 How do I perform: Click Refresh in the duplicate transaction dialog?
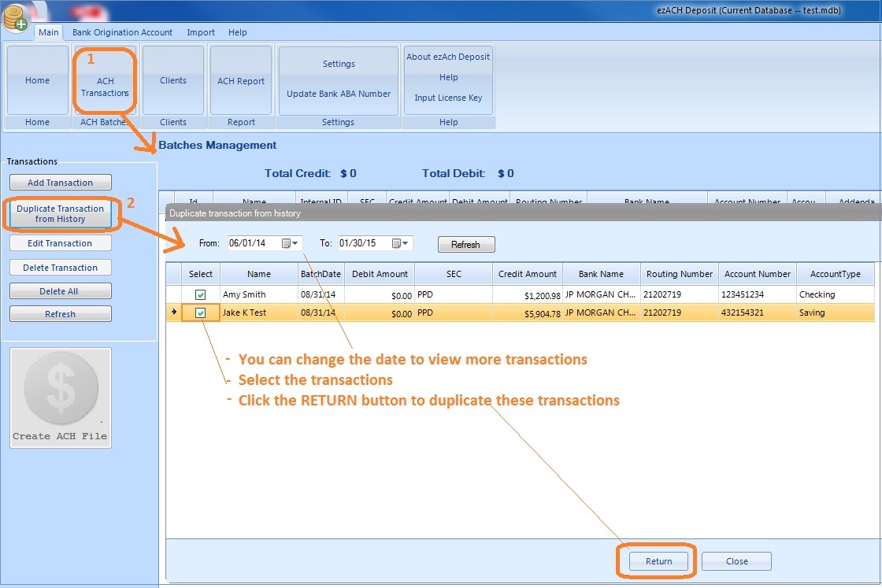(x=465, y=244)
